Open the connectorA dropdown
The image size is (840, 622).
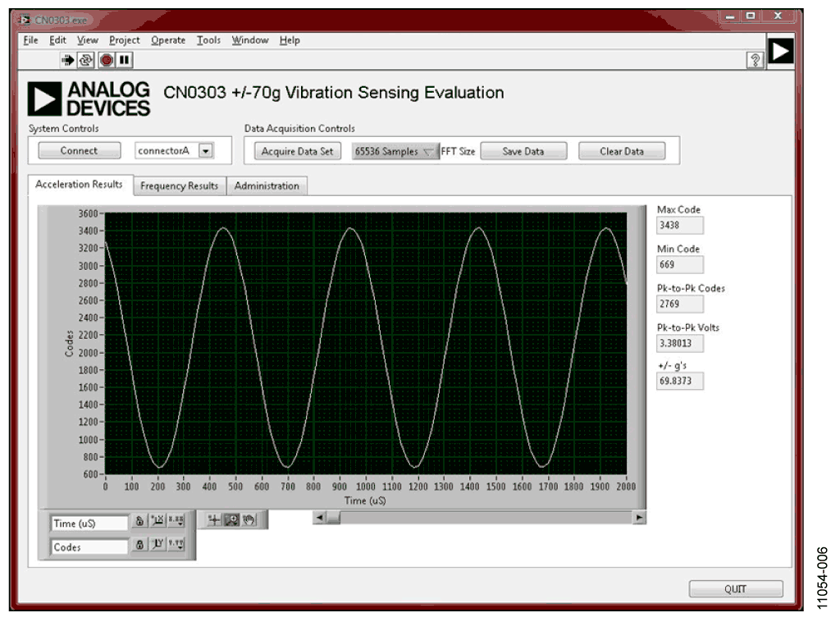pos(205,151)
